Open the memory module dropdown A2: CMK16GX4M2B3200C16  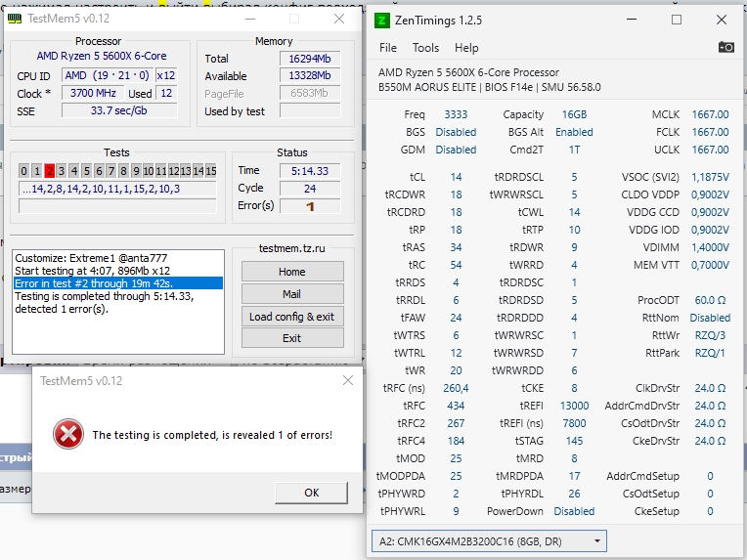(489, 541)
